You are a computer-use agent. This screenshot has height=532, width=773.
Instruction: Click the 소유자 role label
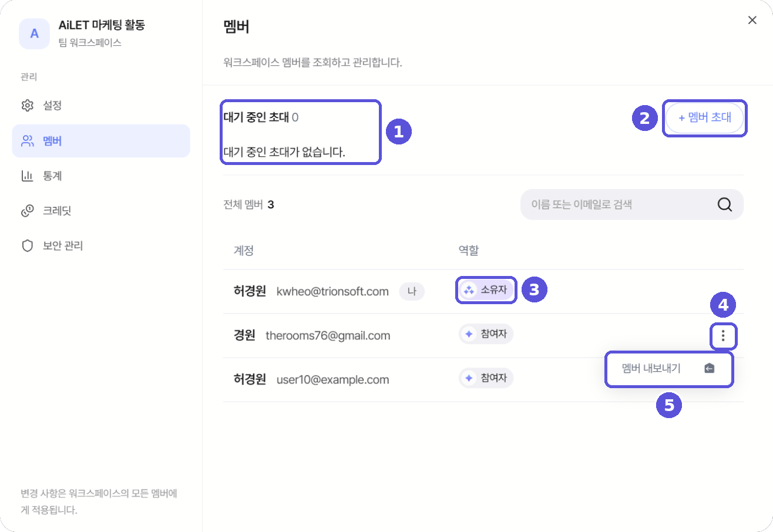click(494, 289)
